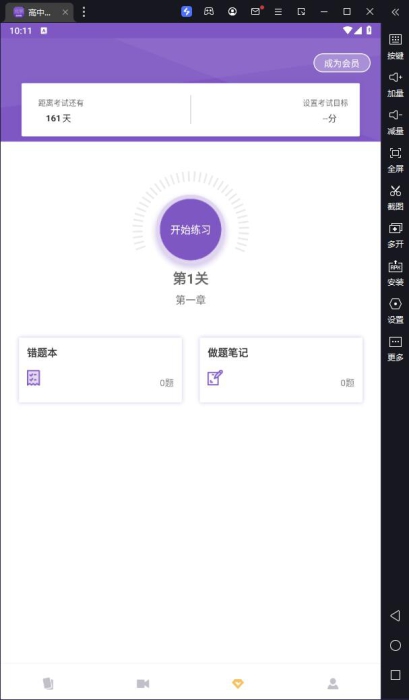The image size is (409, 700).
Task: Click the 第一章 chapter label
Action: click(191, 300)
